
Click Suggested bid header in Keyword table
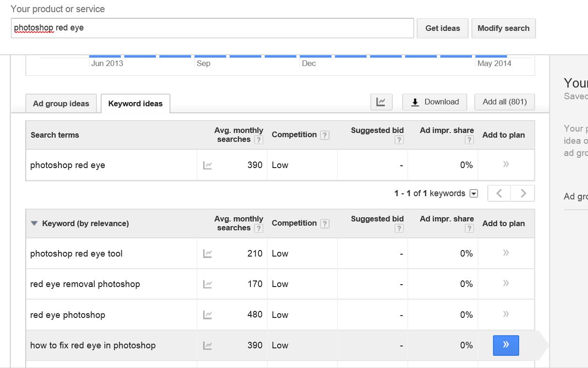tap(377, 219)
